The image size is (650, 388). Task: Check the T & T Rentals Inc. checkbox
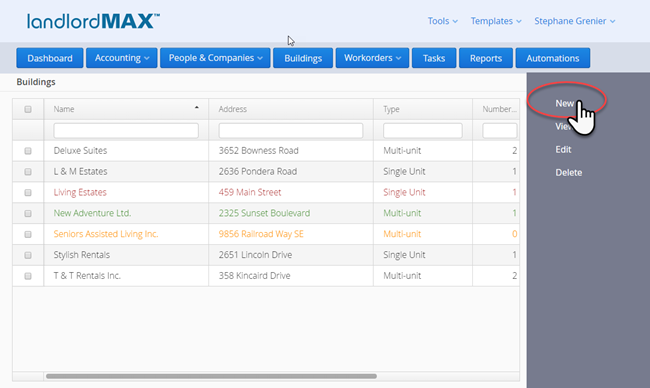pyautogui.click(x=28, y=276)
